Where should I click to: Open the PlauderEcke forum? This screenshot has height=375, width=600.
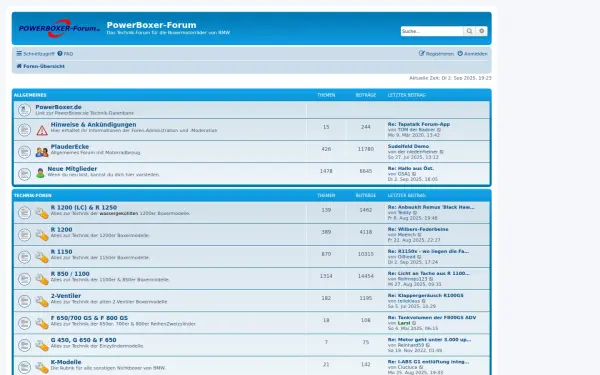pos(70,147)
